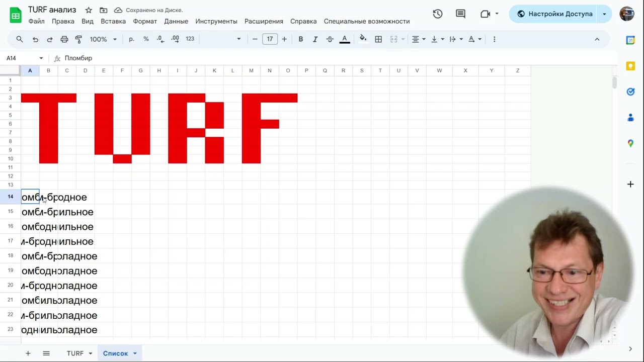The image size is (644, 362).
Task: Open the fill color picker
Action: click(x=363, y=39)
